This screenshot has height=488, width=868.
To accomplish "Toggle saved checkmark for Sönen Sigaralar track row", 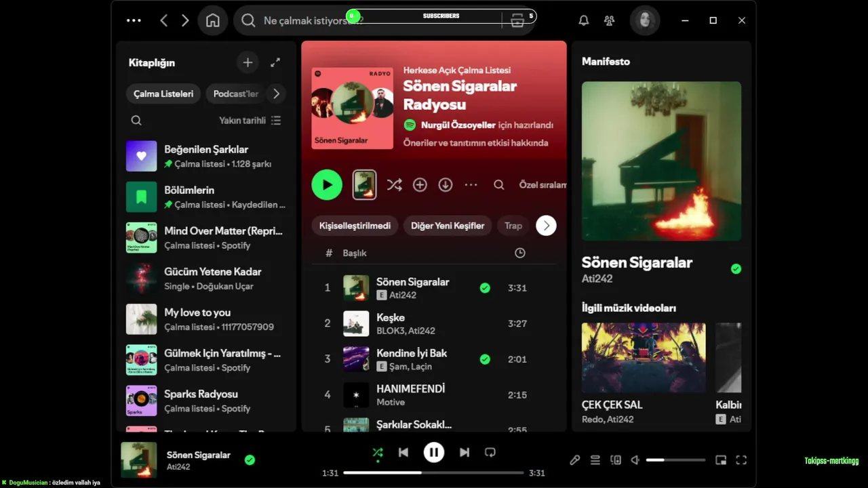I will tap(485, 288).
